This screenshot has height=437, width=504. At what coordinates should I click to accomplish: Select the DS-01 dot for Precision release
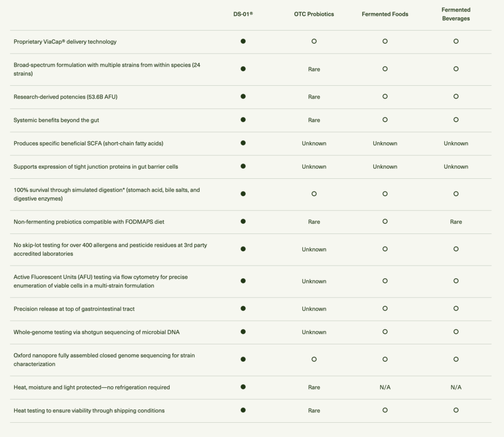[243, 308]
